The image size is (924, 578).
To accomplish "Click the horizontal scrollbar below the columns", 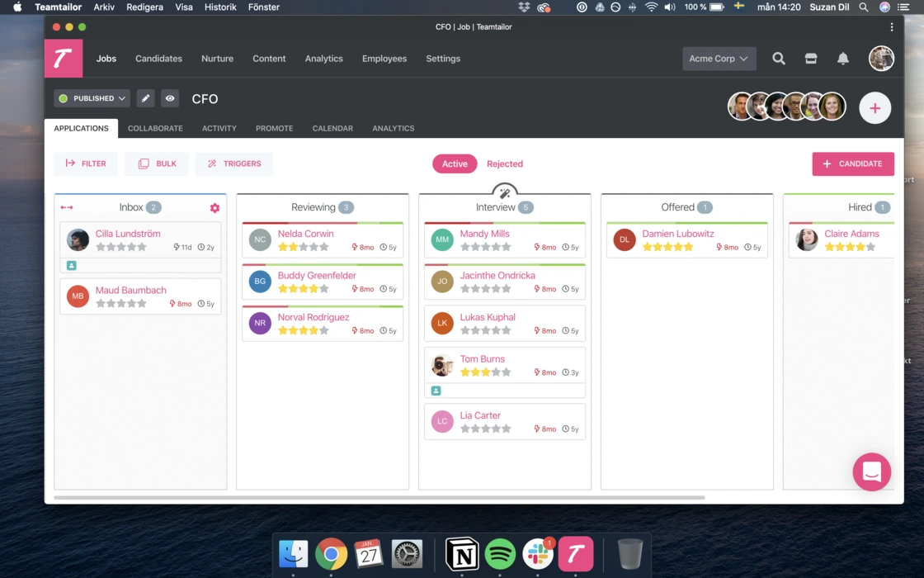I will point(379,498).
